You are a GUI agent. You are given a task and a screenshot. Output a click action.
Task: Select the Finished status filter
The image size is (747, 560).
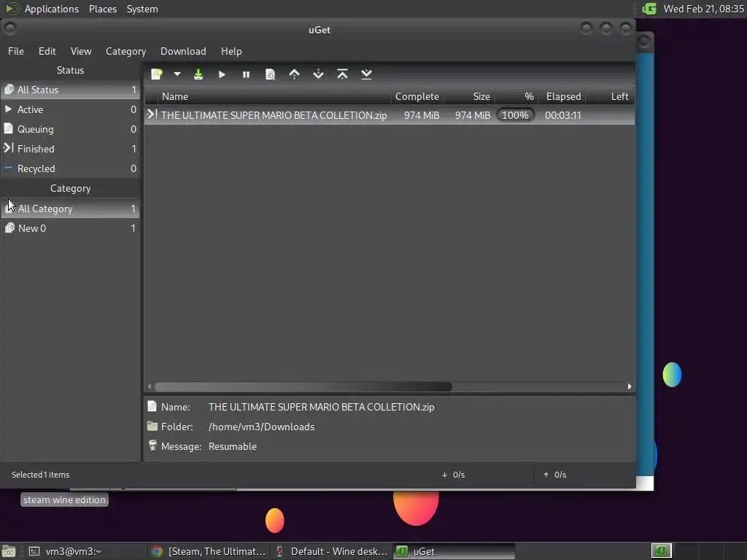point(71,149)
